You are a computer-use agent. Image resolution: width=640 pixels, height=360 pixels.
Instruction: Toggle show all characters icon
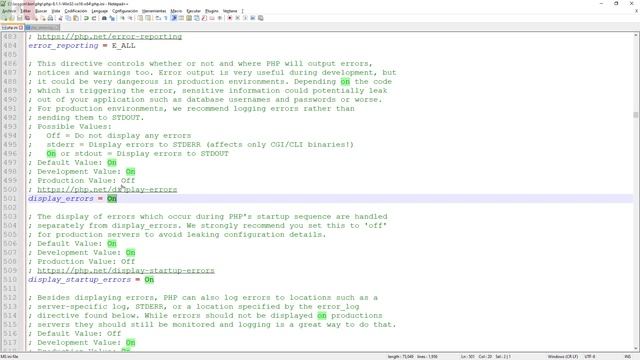166,18
